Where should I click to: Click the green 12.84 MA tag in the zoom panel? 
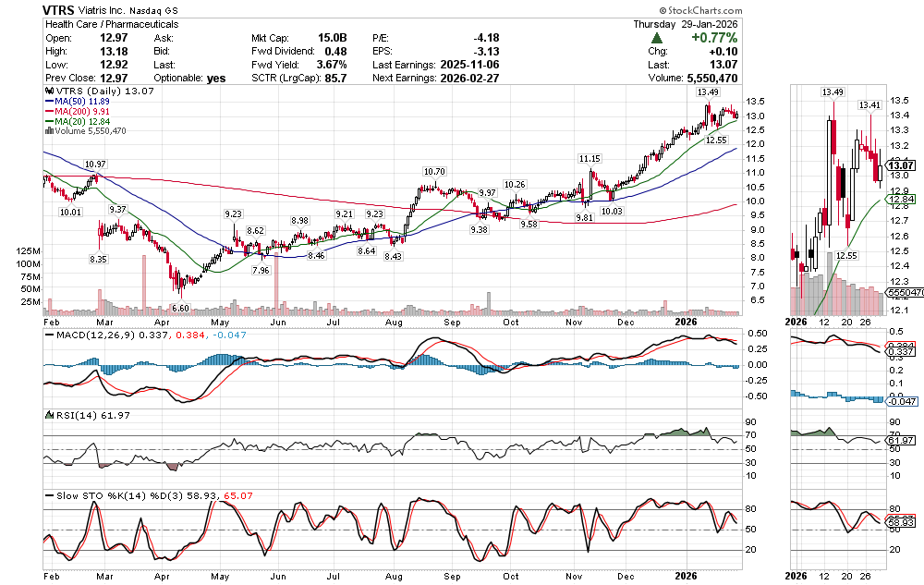901,199
